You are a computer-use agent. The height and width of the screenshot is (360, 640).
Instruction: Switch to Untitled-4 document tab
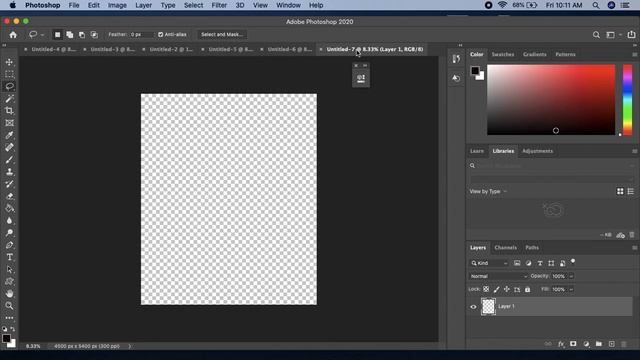click(53, 49)
